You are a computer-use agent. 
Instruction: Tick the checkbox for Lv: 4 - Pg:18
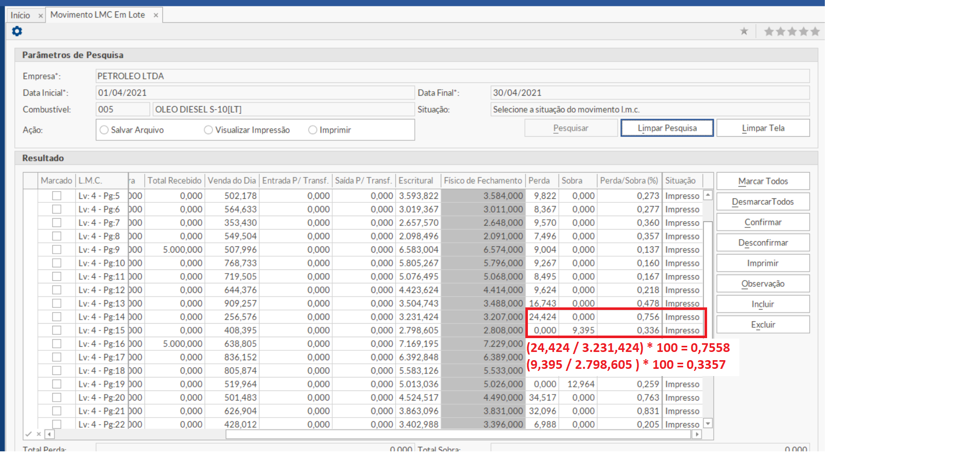pyautogui.click(x=57, y=370)
